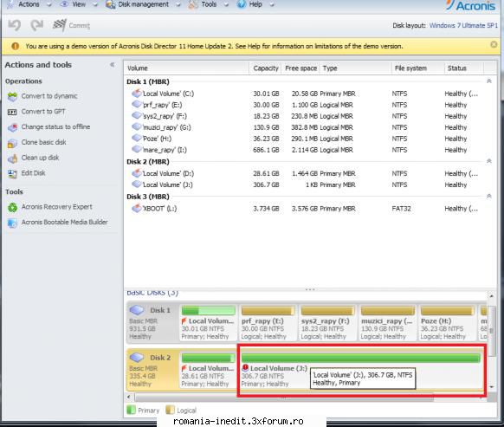Click the Help question mark icon
This screenshot has width=504, height=427.
point(242,4)
